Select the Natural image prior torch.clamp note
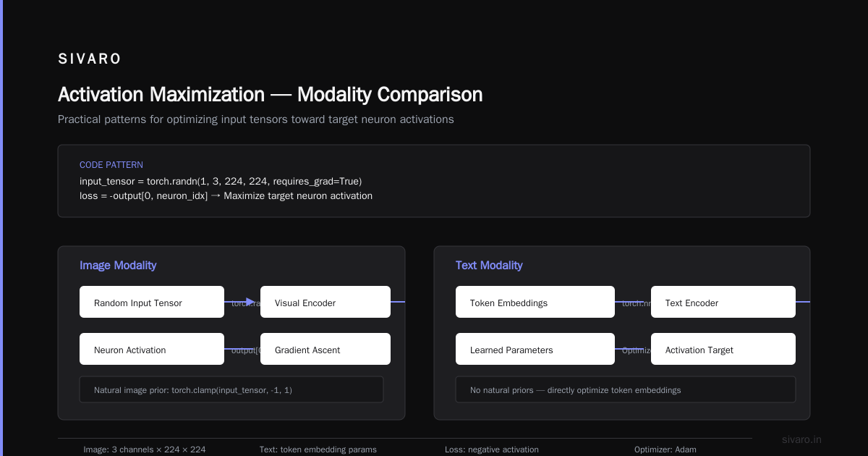Viewport: 868px width, 456px height. (231, 389)
